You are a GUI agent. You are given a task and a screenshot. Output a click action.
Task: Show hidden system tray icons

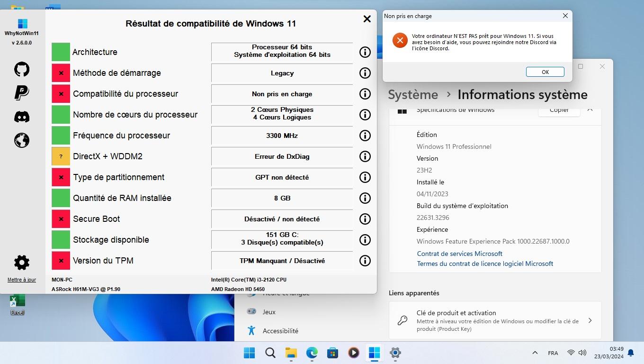coord(535,353)
